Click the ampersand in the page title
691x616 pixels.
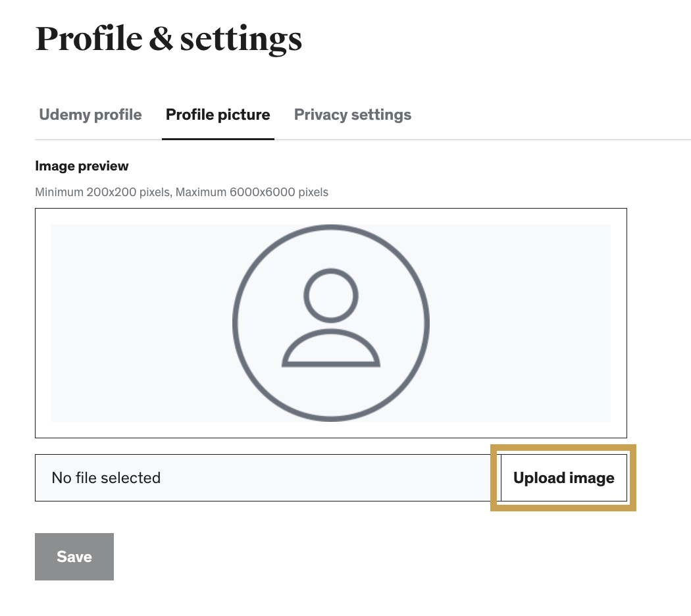160,39
